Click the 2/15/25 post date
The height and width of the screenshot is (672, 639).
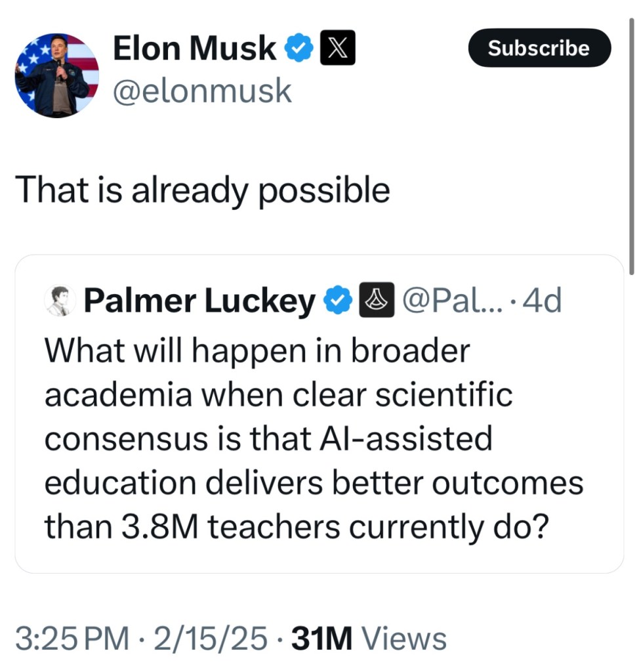tap(210, 639)
